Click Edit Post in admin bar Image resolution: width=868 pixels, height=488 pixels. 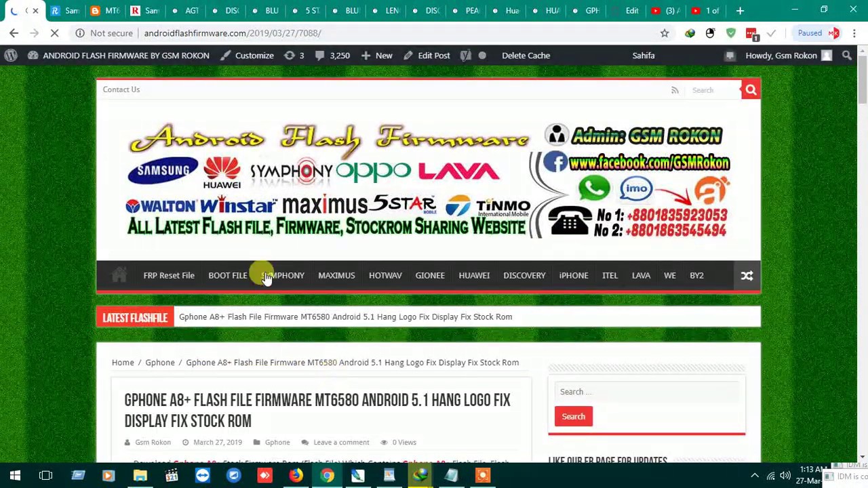pos(427,56)
